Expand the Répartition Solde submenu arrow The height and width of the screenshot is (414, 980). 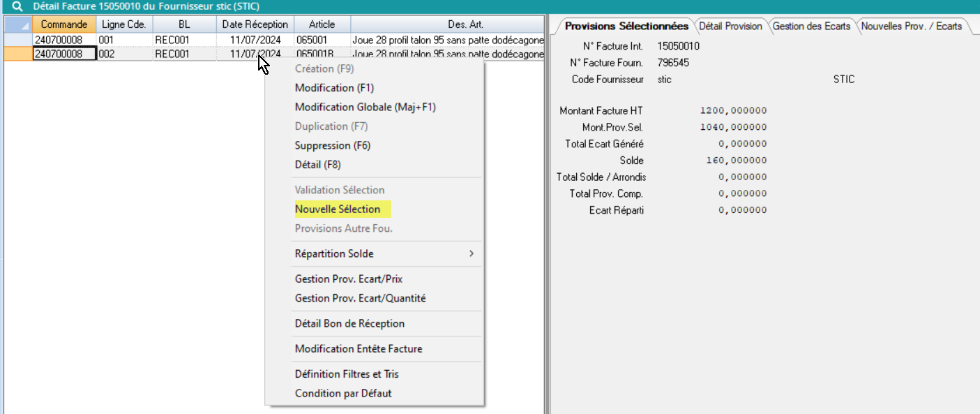pos(472,253)
